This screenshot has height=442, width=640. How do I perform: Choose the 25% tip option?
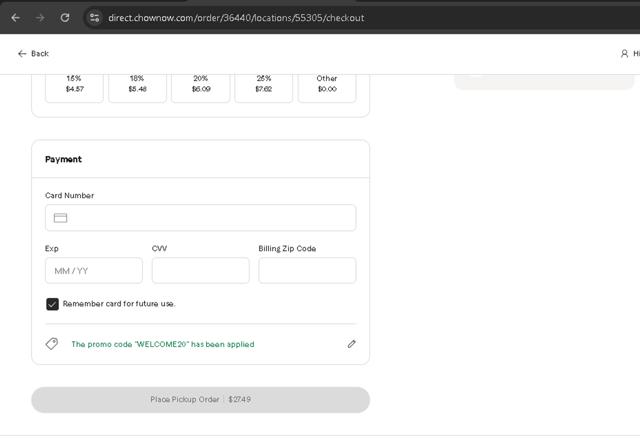click(x=264, y=87)
